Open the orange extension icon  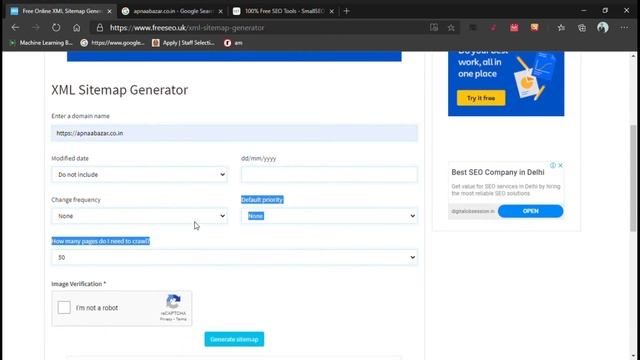534,27
